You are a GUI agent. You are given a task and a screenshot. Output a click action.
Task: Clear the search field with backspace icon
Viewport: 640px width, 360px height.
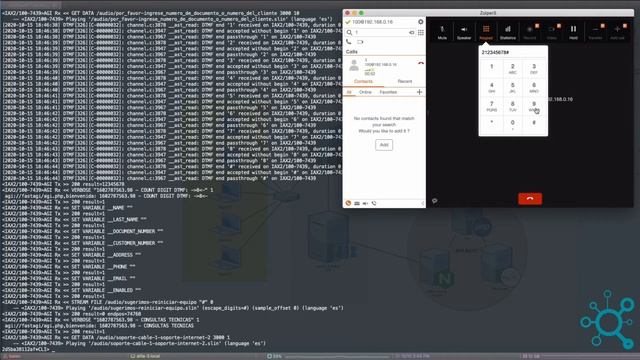411,32
